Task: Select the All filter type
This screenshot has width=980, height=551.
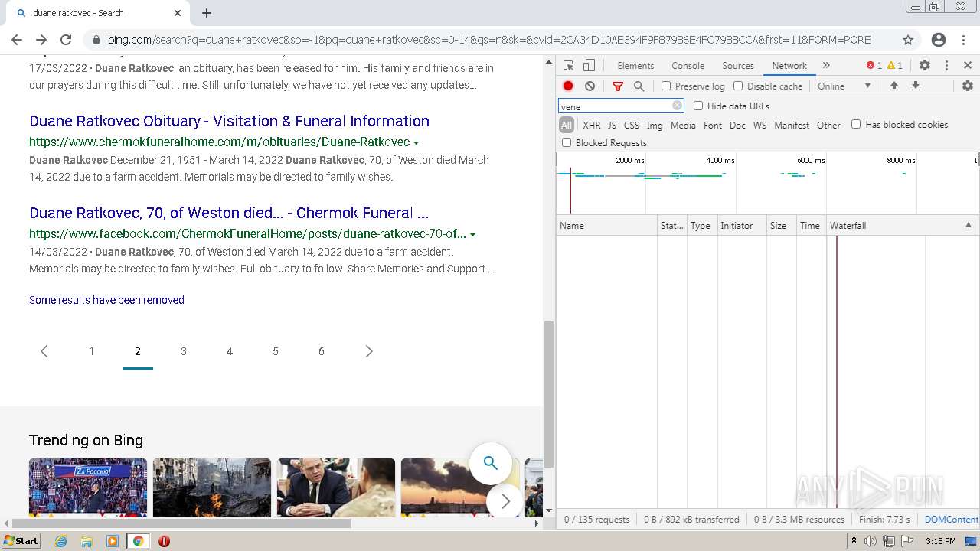Action: (567, 126)
